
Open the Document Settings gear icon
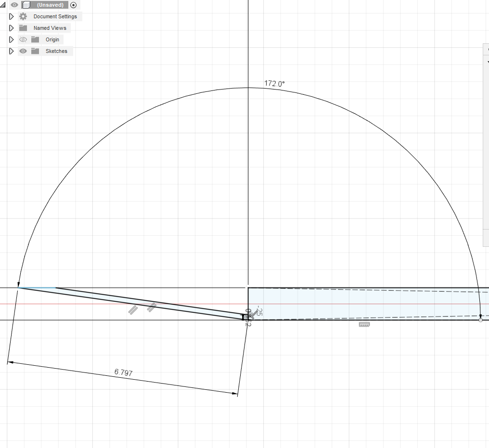coord(22,16)
